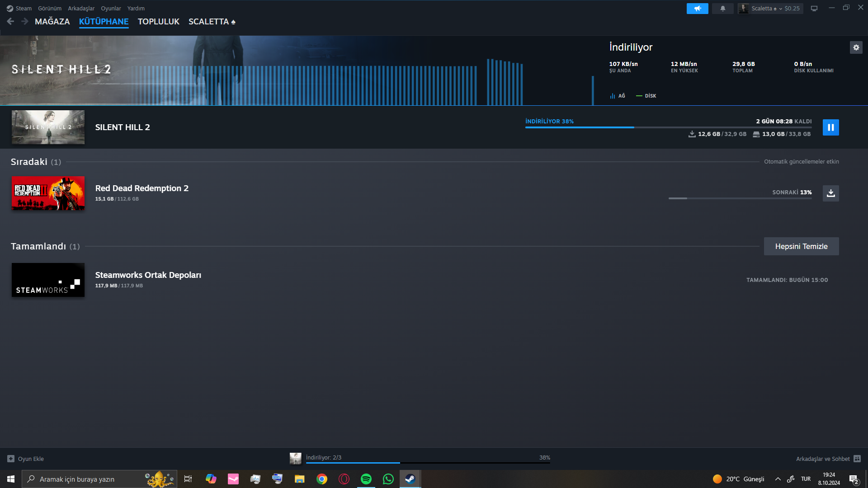The height and width of the screenshot is (488, 868).
Task: Go back with the left arrow
Action: pyautogui.click(x=10, y=21)
